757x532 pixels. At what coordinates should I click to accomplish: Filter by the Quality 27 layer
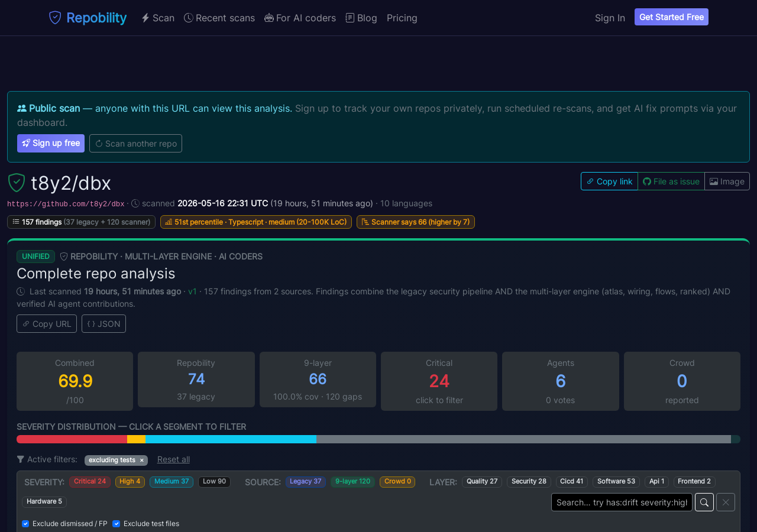coord(482,482)
